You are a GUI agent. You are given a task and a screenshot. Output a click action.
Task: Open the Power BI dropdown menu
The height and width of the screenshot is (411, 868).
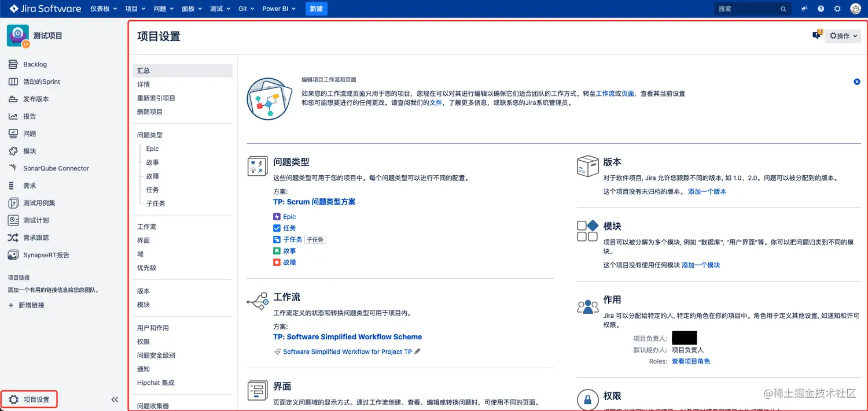(x=279, y=9)
